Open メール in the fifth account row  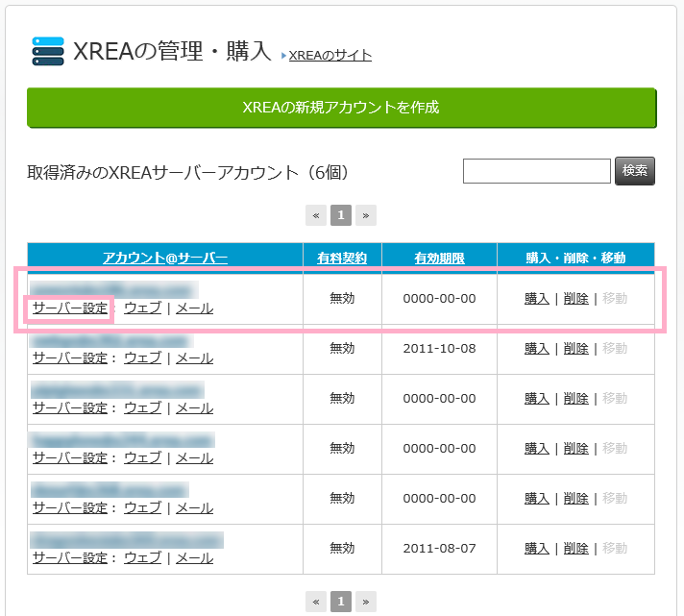pos(195,507)
